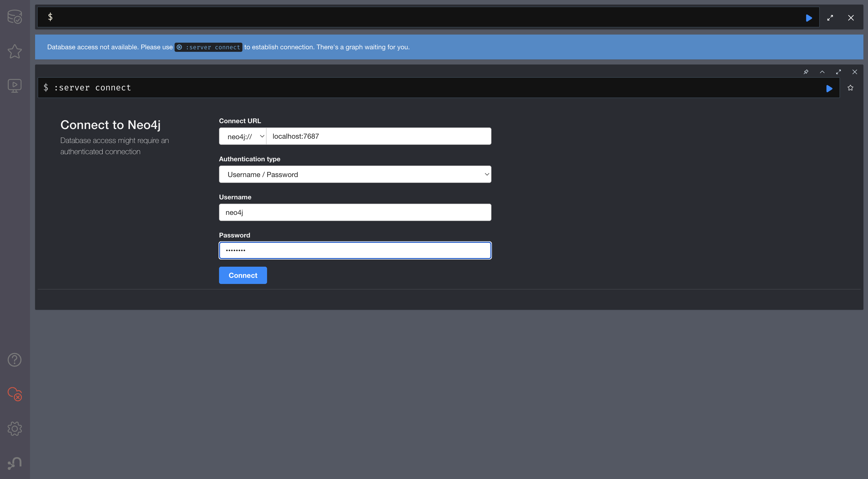
Task: Focus the Username input field
Action: click(355, 213)
